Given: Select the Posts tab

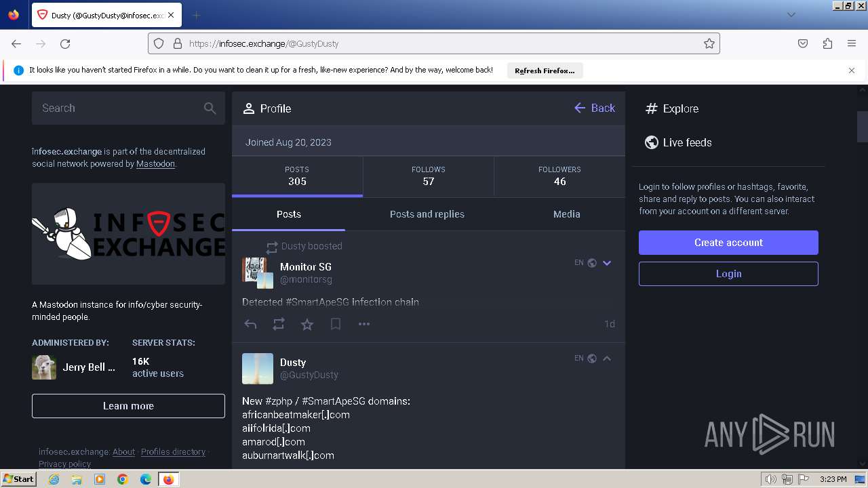Looking at the screenshot, I should (x=289, y=214).
